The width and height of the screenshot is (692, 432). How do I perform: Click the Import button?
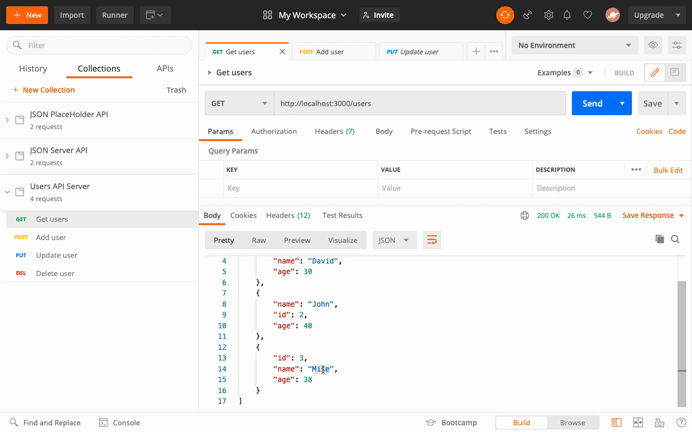click(72, 15)
